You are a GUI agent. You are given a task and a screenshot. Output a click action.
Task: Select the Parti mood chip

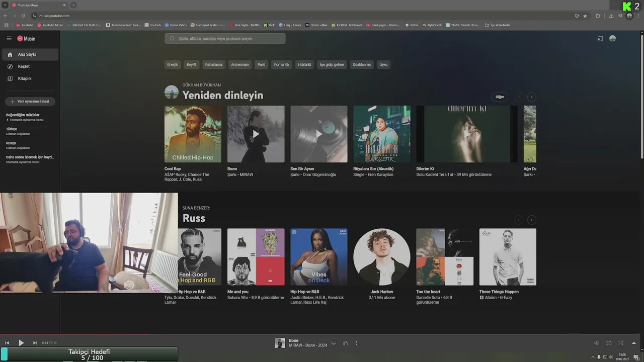tap(261, 64)
